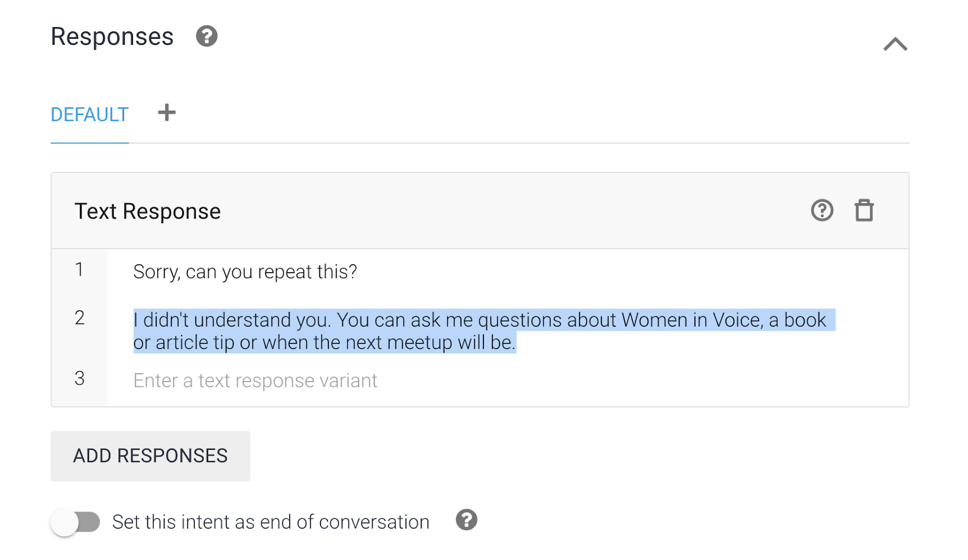
Task: Switch to the DEFAULT responses tab
Action: (90, 114)
